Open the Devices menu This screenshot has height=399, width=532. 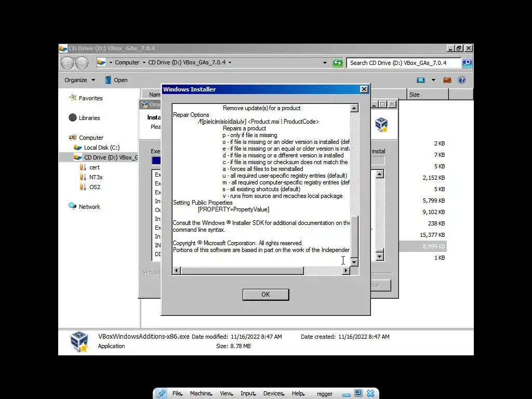273,394
